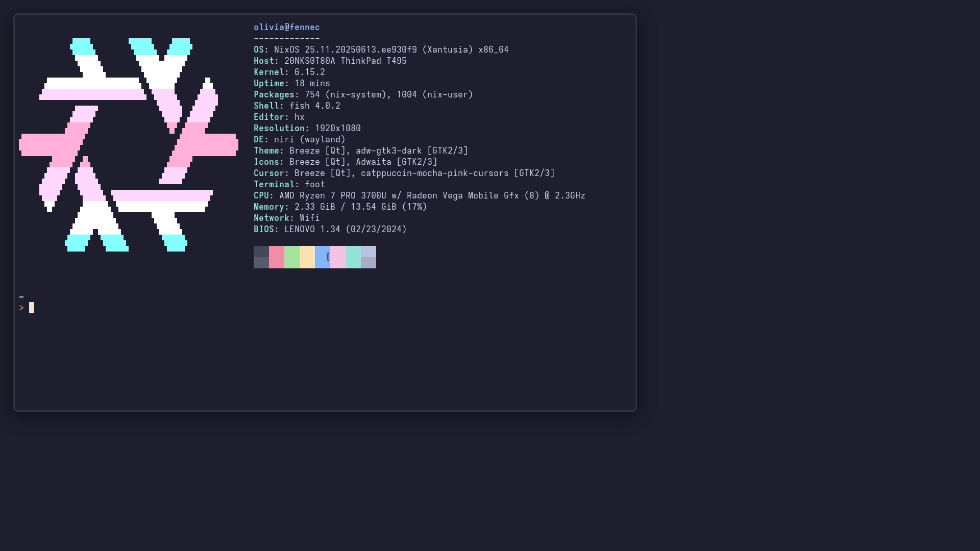Click the Network value 'Wifi'

click(310, 218)
